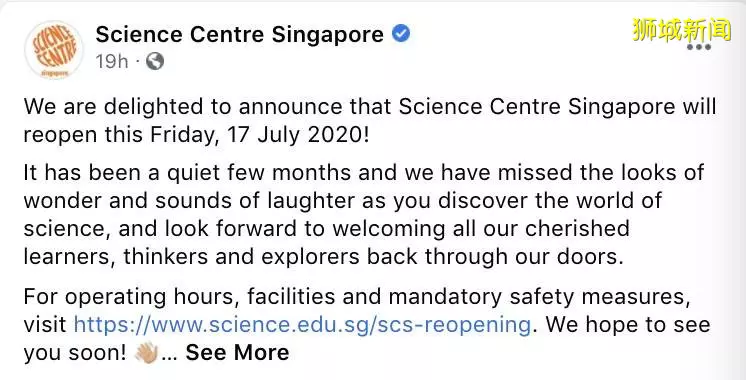Click the 'you soon!' text
This screenshot has width=746, height=380.
[75, 354]
